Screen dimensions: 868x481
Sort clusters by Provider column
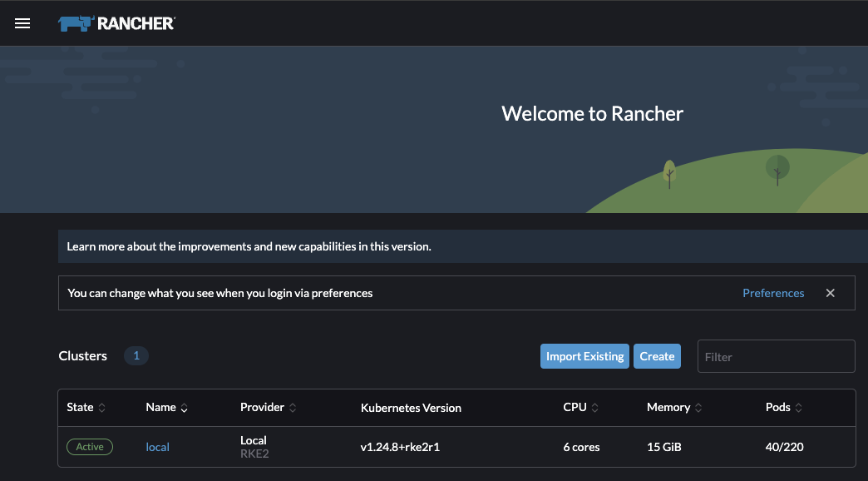point(268,407)
